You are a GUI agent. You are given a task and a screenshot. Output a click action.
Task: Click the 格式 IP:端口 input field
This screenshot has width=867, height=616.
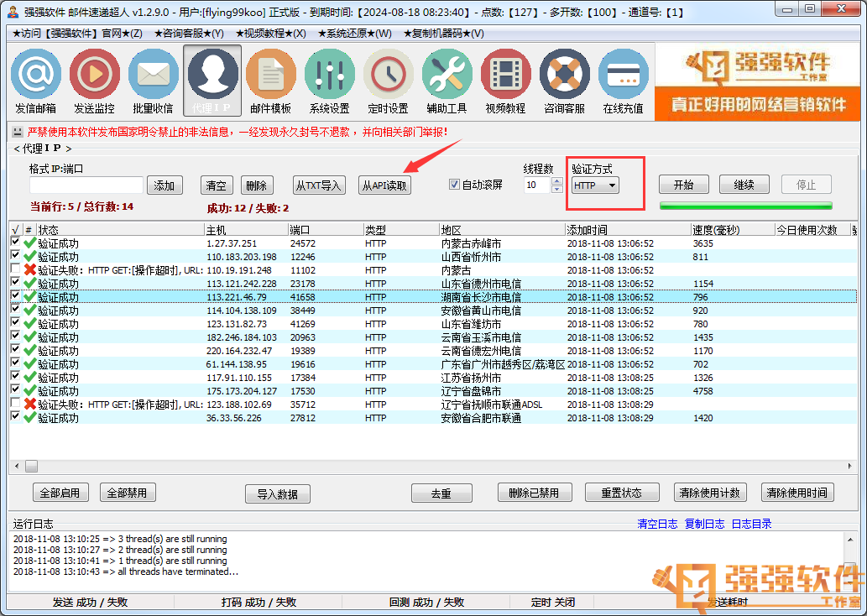pos(86,185)
